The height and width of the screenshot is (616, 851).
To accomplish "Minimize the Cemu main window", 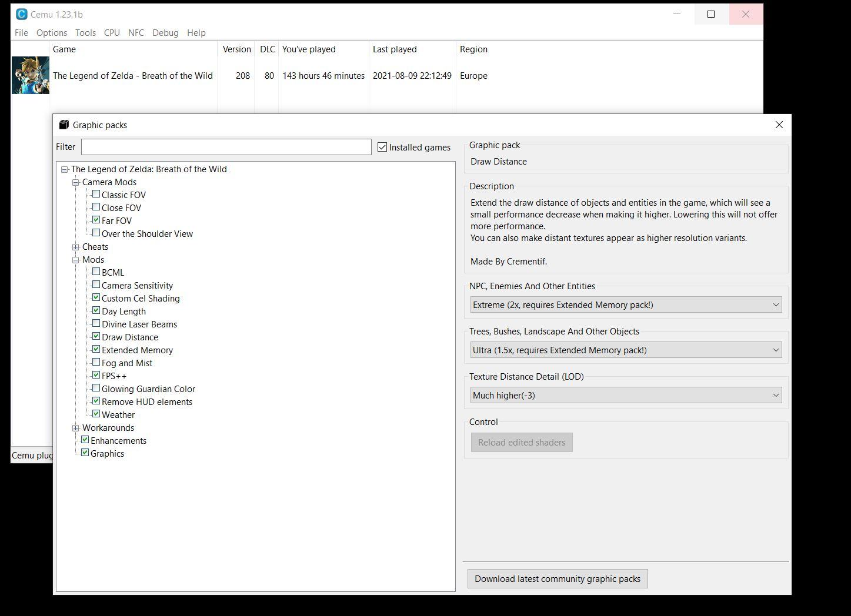I will tap(677, 14).
